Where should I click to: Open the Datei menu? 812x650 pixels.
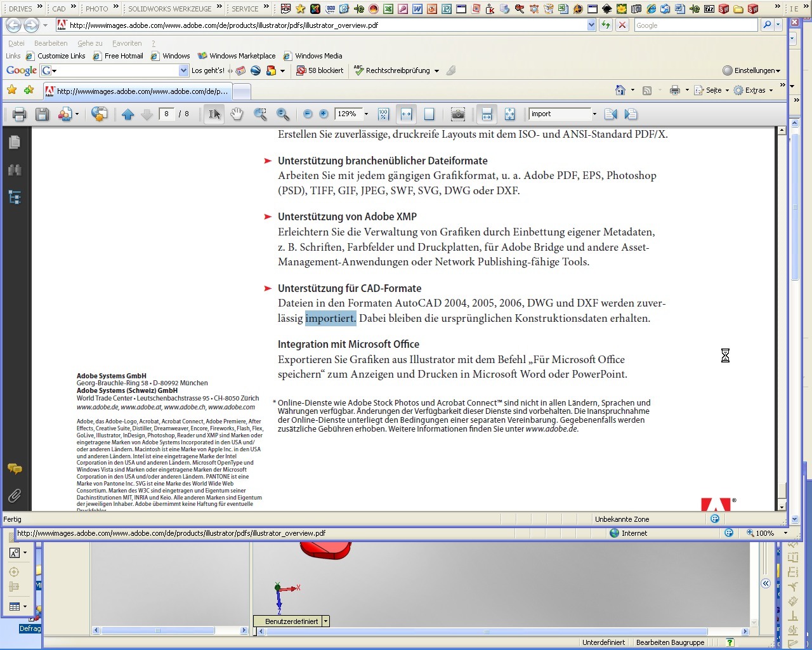coord(16,43)
